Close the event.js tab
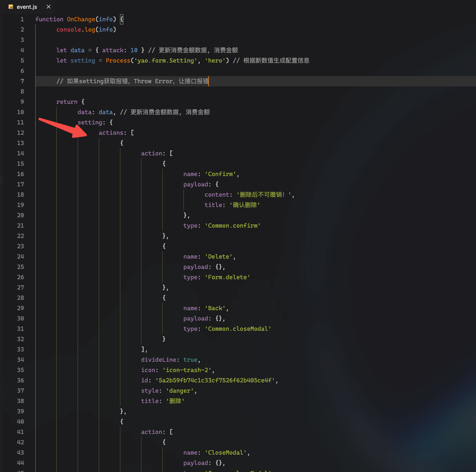The height and width of the screenshot is (472, 476). [x=48, y=7]
